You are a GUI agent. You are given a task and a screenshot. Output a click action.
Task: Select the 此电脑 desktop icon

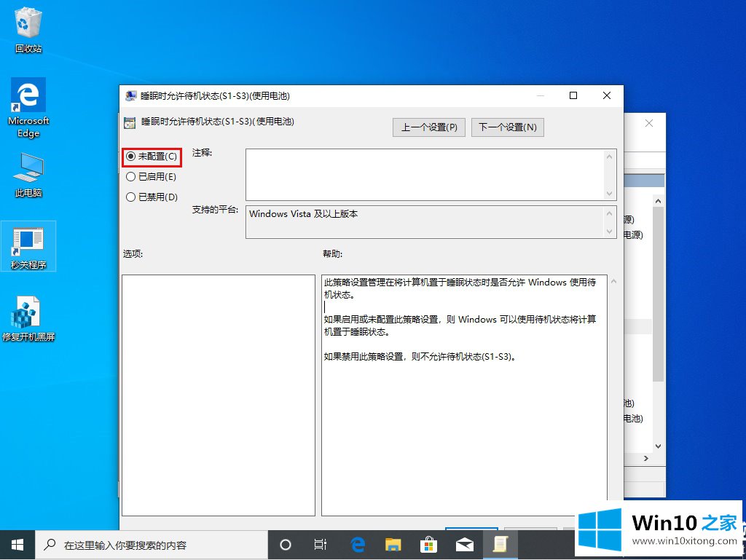28,175
